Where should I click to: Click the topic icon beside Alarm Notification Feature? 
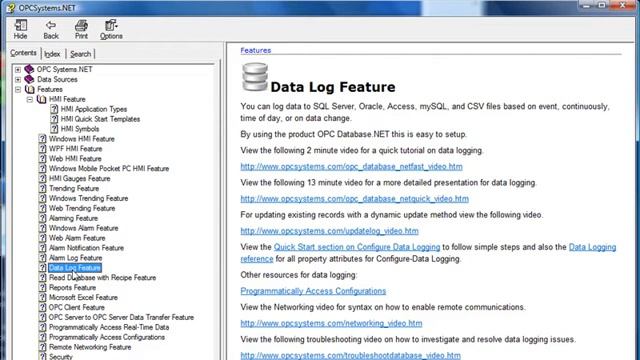click(42, 248)
